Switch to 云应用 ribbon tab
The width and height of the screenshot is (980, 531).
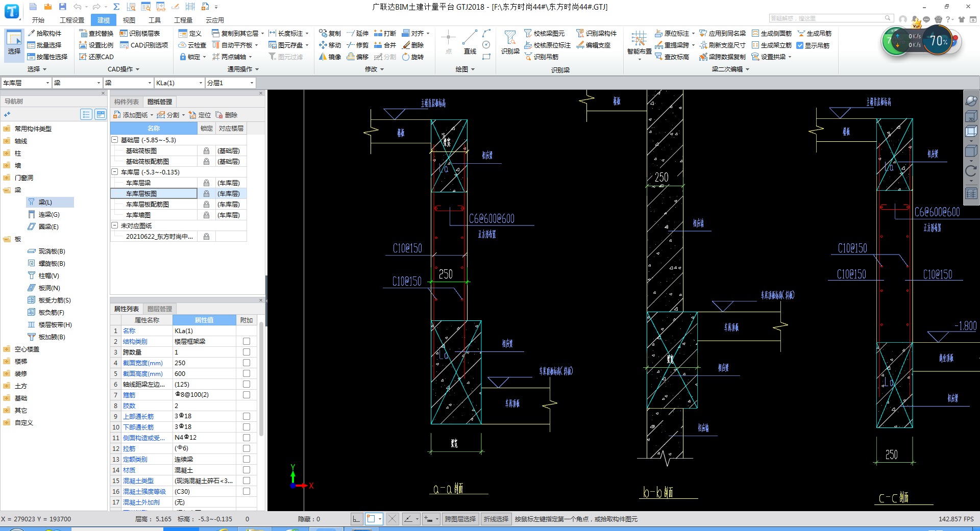tap(215, 20)
